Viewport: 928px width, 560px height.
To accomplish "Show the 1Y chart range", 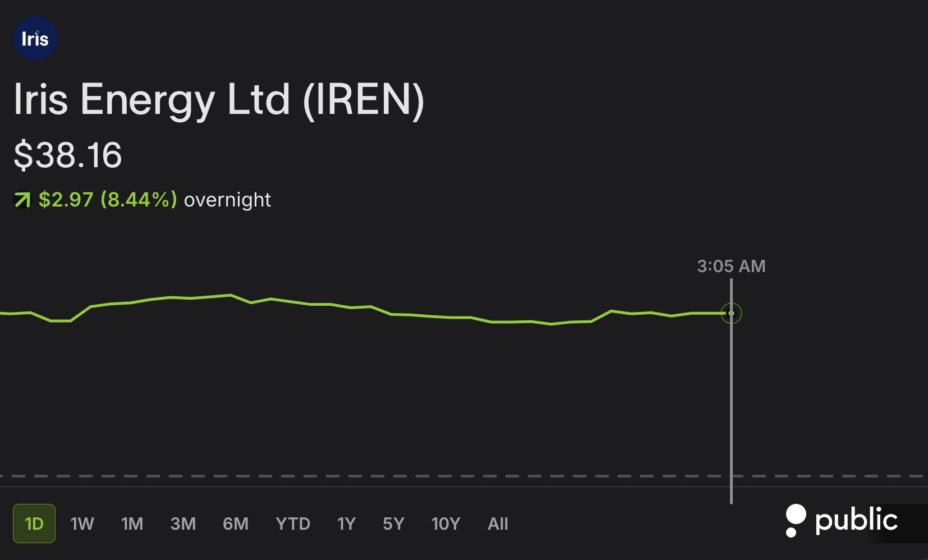I will (346, 524).
